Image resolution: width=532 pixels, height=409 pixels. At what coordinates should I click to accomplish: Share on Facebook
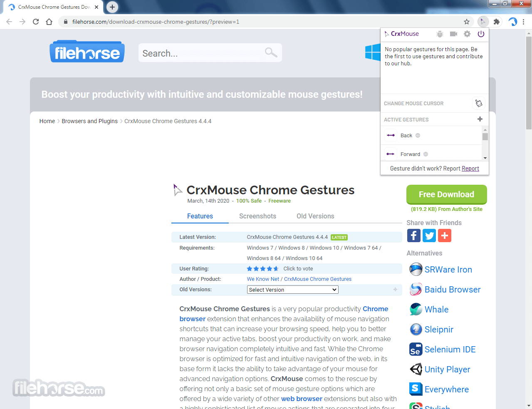tap(414, 235)
